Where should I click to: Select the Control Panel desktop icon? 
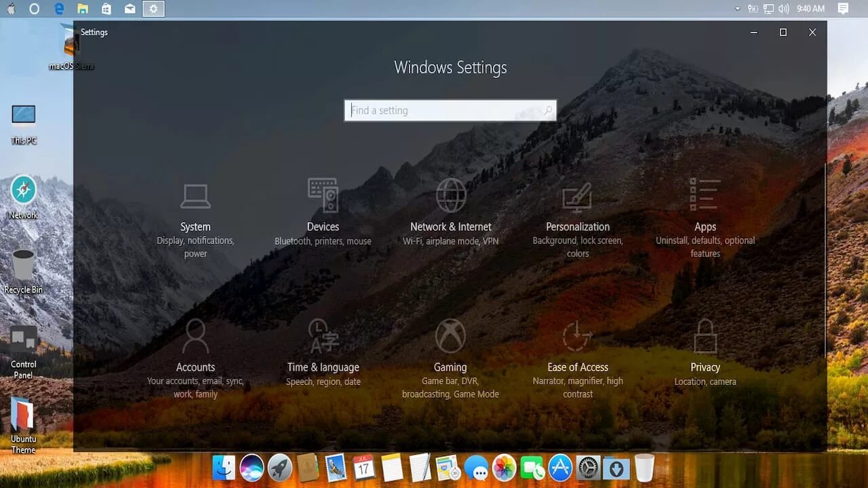point(24,352)
